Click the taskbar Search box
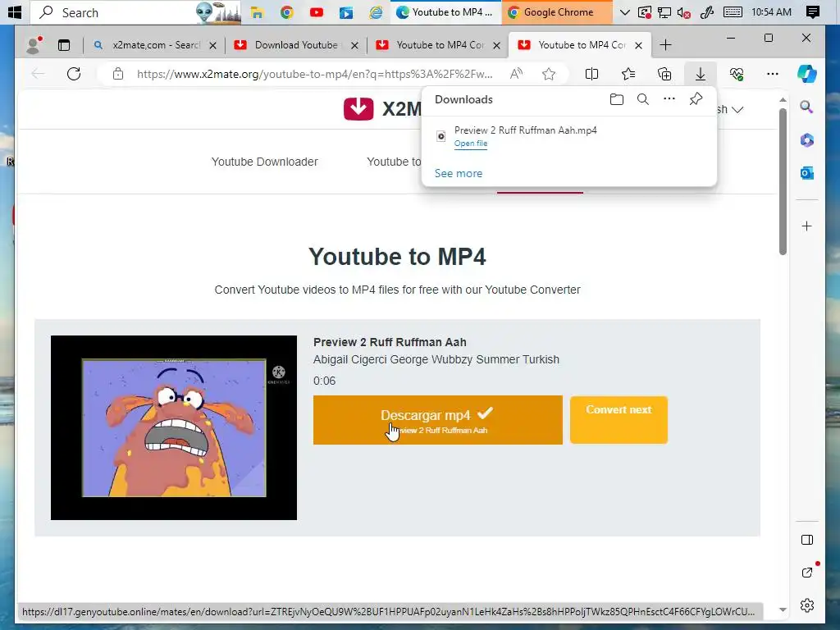The width and height of the screenshot is (840, 630). point(135,12)
